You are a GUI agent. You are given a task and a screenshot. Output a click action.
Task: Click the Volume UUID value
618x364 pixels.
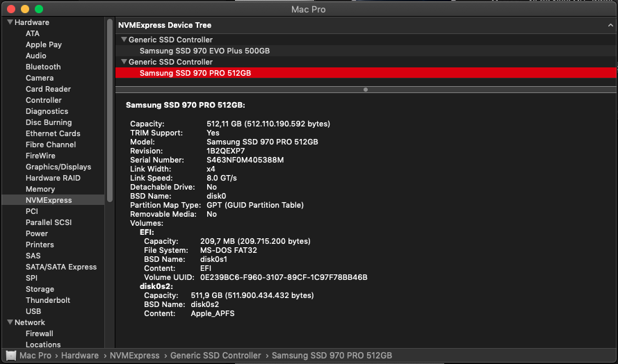point(284,277)
